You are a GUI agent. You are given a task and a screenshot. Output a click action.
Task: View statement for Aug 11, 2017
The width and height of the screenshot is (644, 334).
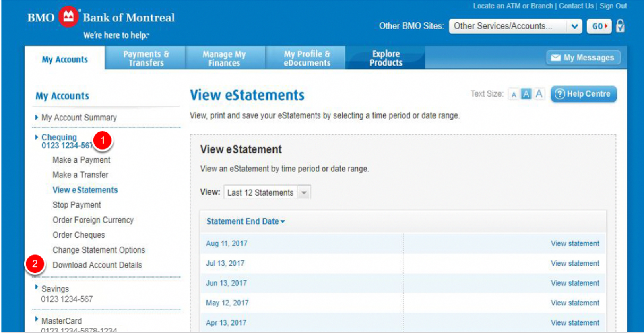(x=575, y=243)
